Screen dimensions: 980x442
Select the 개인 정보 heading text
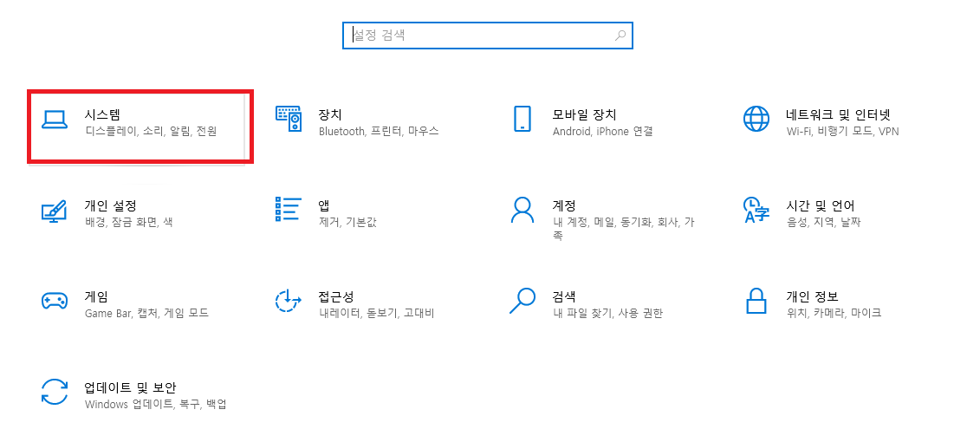click(x=812, y=296)
